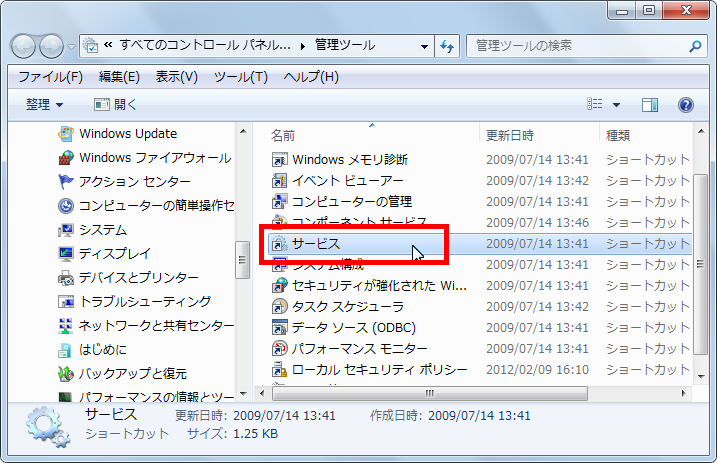717x463 pixels.
Task: Click the 開く open button
Action: 115,105
